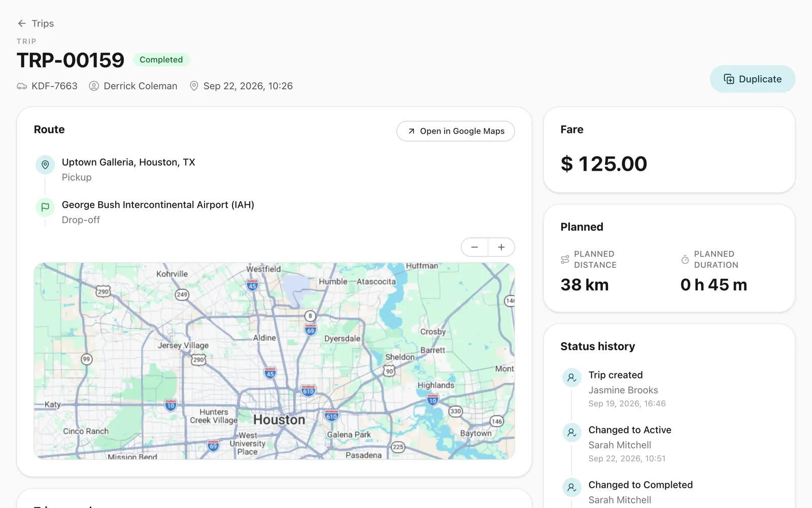812x508 pixels.
Task: Click timestamp Sep 22, 2026, 10:51
Action: tap(627, 458)
